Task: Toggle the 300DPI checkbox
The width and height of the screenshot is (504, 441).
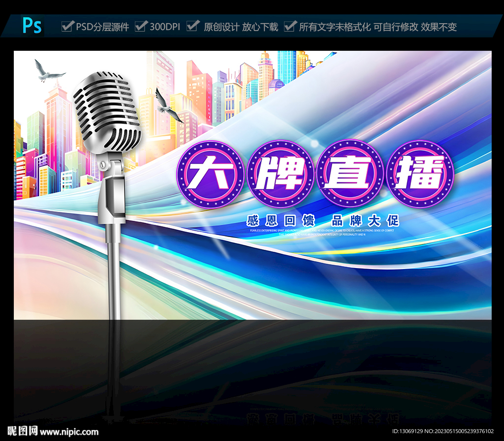Action: coord(140,26)
